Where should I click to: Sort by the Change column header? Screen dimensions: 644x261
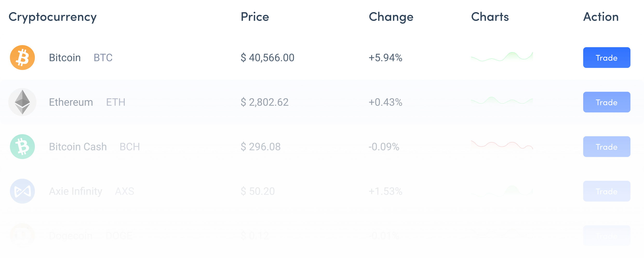[391, 17]
